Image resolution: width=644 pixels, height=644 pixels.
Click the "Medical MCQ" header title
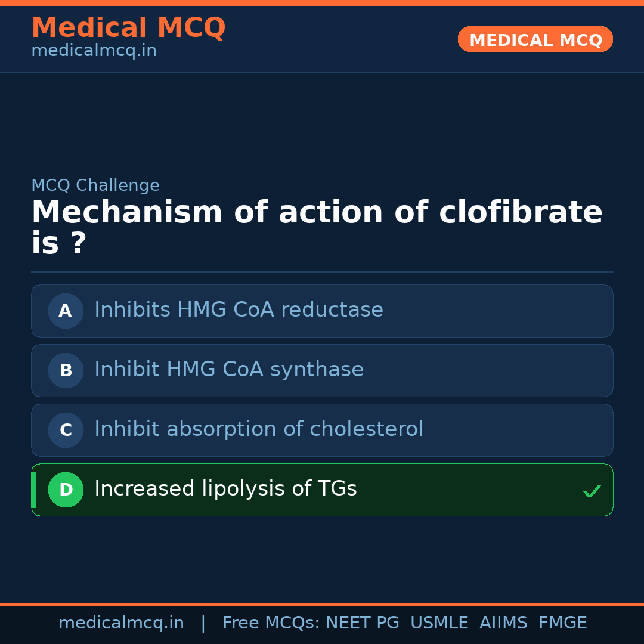click(x=128, y=28)
